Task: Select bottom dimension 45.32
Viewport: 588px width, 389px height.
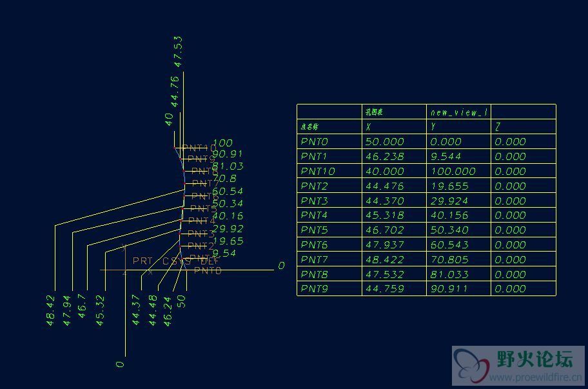Action: click(100, 310)
